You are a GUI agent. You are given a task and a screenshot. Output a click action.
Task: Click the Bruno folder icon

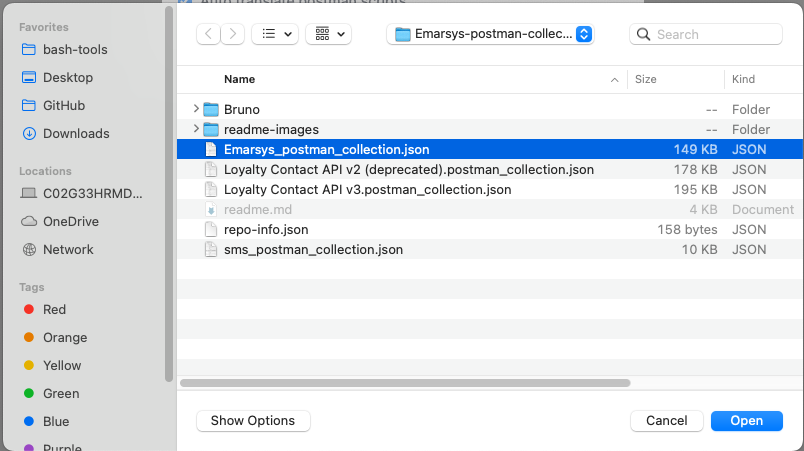211,109
